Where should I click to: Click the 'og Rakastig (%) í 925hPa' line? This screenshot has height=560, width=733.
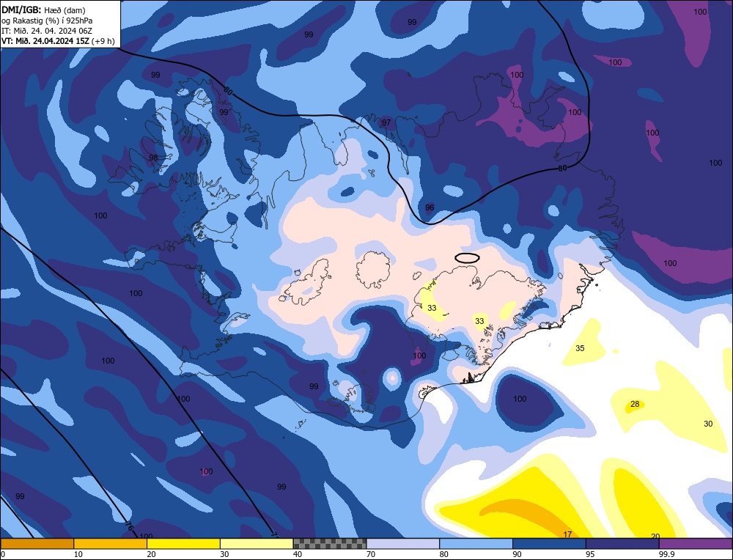click(47, 21)
